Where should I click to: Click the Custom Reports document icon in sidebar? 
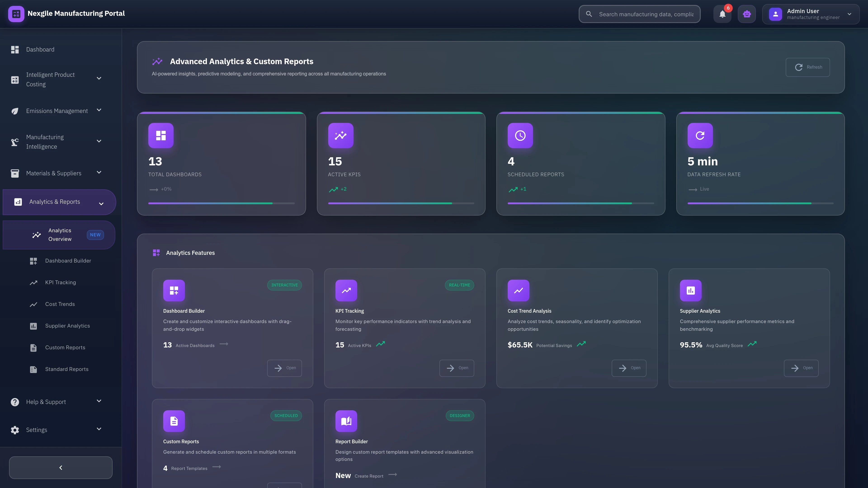point(33,347)
